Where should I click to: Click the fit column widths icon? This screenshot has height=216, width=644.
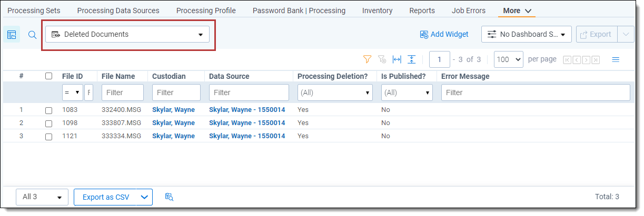[397, 59]
